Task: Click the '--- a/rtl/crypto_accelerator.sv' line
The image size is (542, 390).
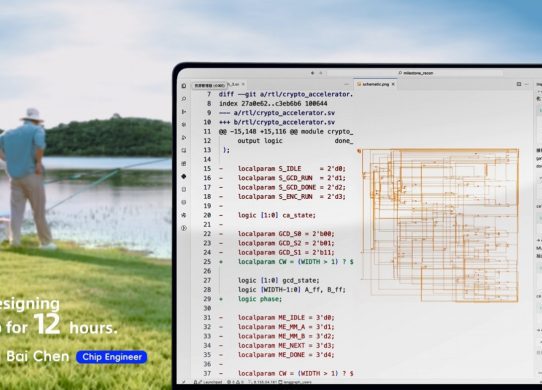Action: point(277,113)
